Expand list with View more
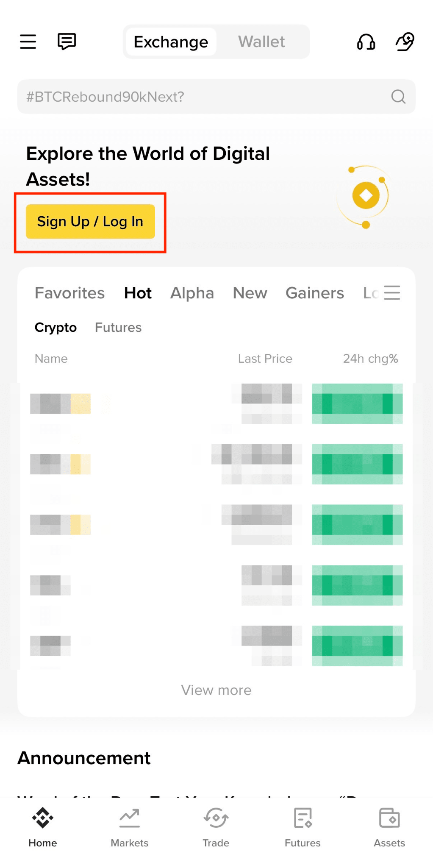This screenshot has width=433, height=868. pos(216,690)
